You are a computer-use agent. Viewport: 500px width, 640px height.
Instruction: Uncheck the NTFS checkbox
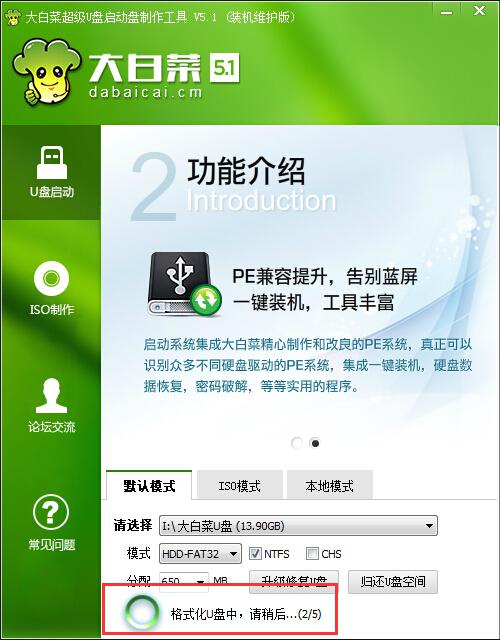[x=255, y=554]
